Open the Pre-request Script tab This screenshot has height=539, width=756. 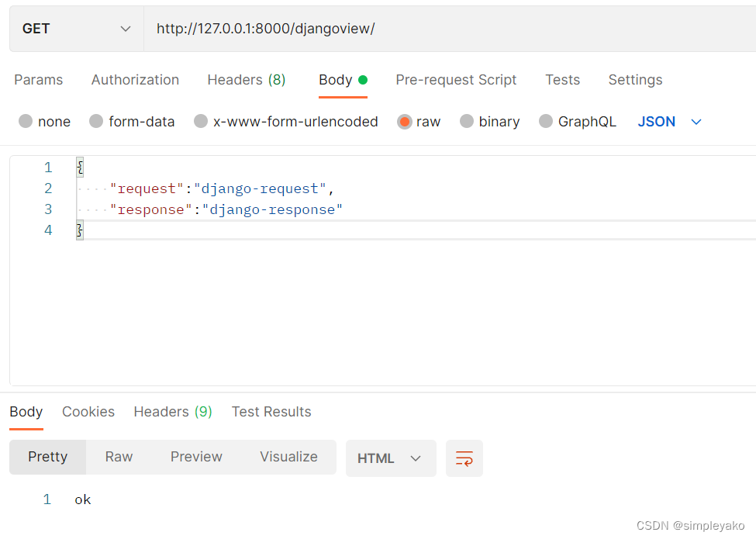(x=456, y=80)
